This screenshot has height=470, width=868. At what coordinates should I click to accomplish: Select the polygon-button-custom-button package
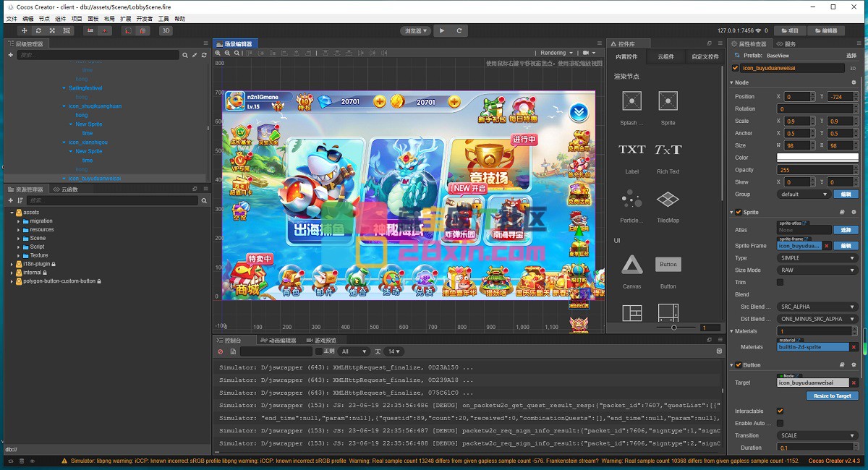coord(59,281)
